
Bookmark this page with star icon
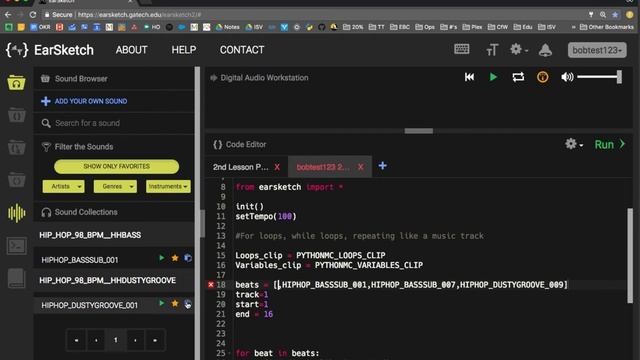pyautogui.click(x=615, y=15)
